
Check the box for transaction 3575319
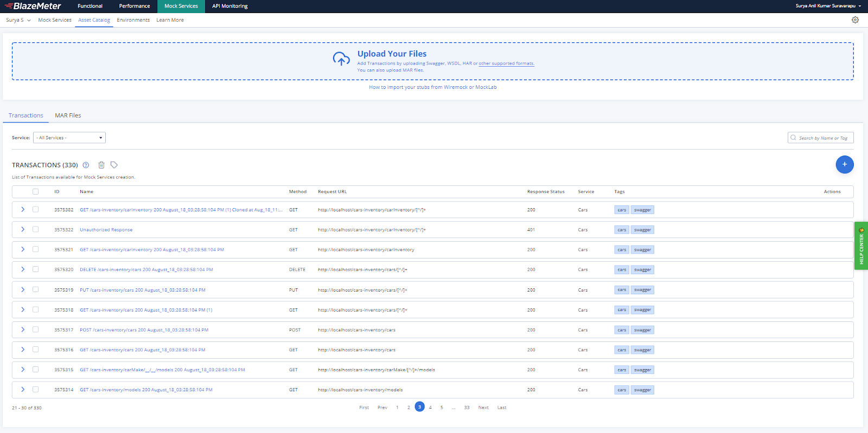coord(36,289)
